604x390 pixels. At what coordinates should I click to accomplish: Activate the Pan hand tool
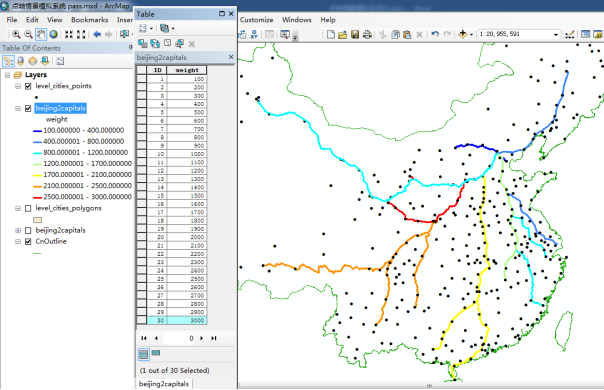[x=41, y=34]
